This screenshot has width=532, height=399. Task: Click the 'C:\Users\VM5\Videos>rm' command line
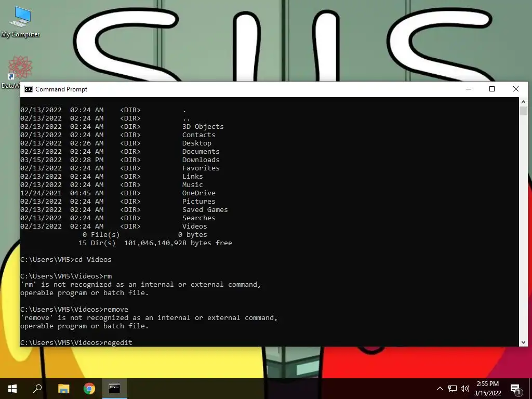[66, 276]
